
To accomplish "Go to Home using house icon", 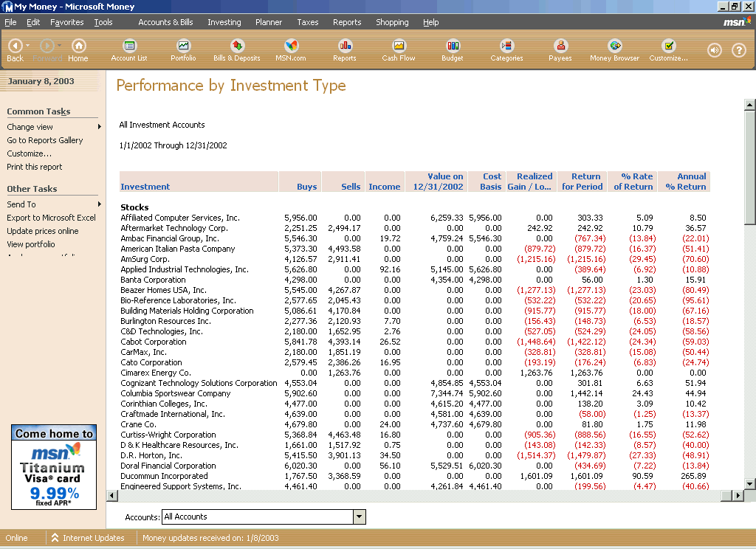I will click(x=78, y=46).
